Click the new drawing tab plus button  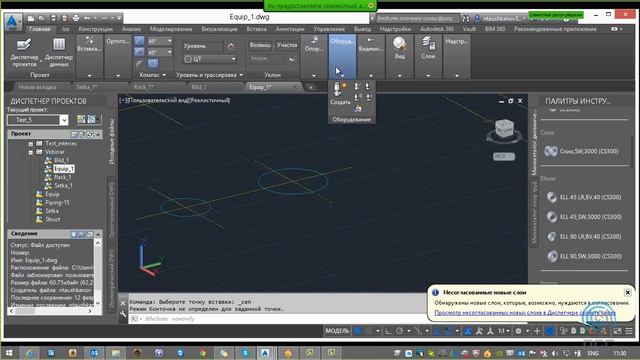[x=310, y=87]
